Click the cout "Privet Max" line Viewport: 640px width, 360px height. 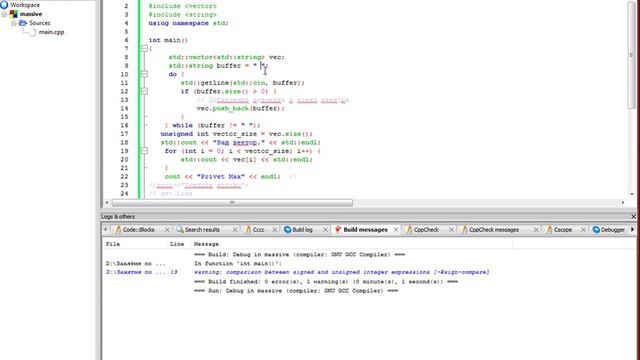[x=222, y=176]
